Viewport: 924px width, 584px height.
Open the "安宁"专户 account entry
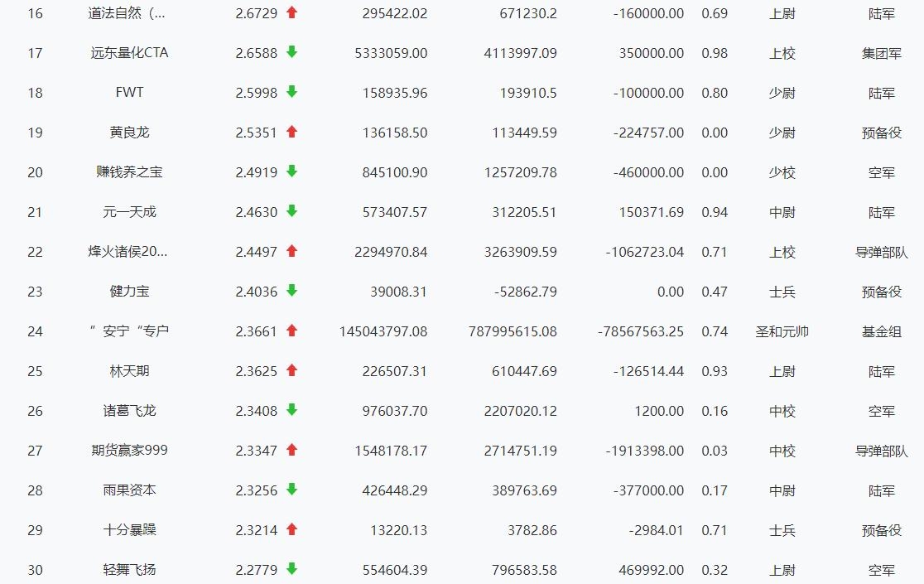click(x=129, y=331)
